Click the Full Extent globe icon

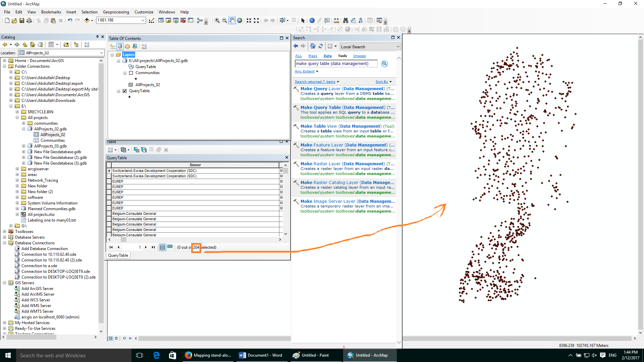[x=239, y=20]
